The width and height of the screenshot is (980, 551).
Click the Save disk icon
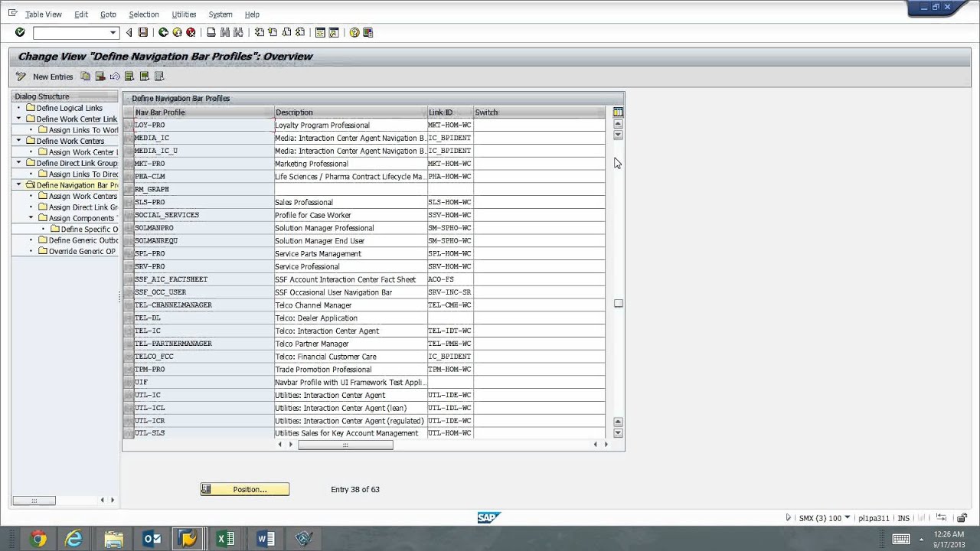(142, 32)
